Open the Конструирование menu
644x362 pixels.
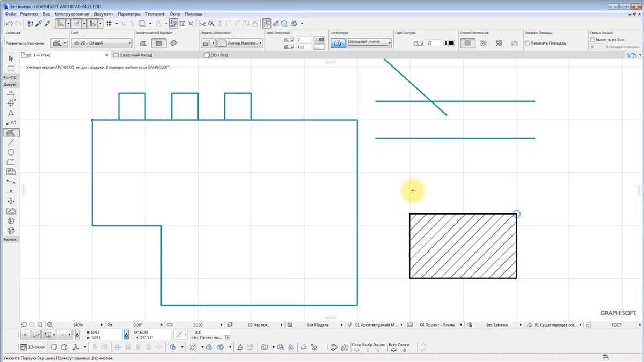(71, 14)
